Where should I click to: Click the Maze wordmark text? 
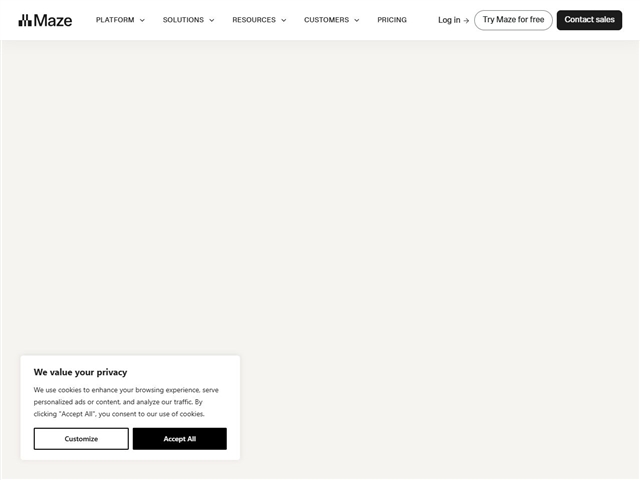[53, 20]
